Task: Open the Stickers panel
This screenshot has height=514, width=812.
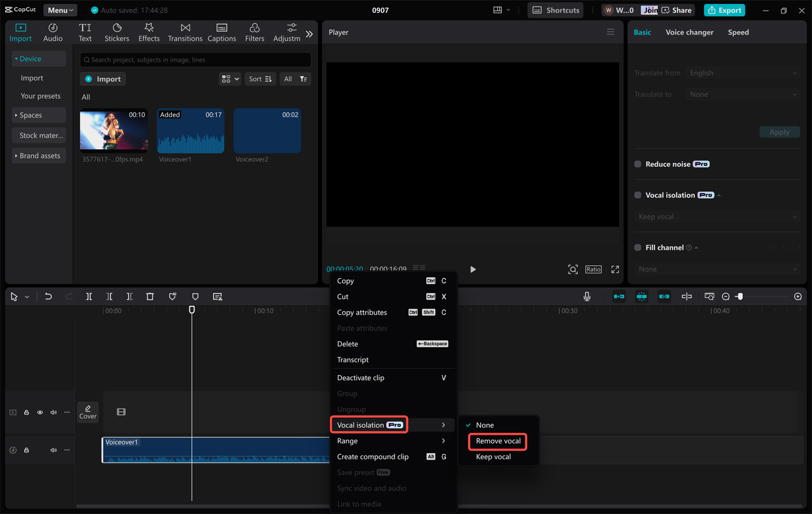Action: tap(117, 32)
